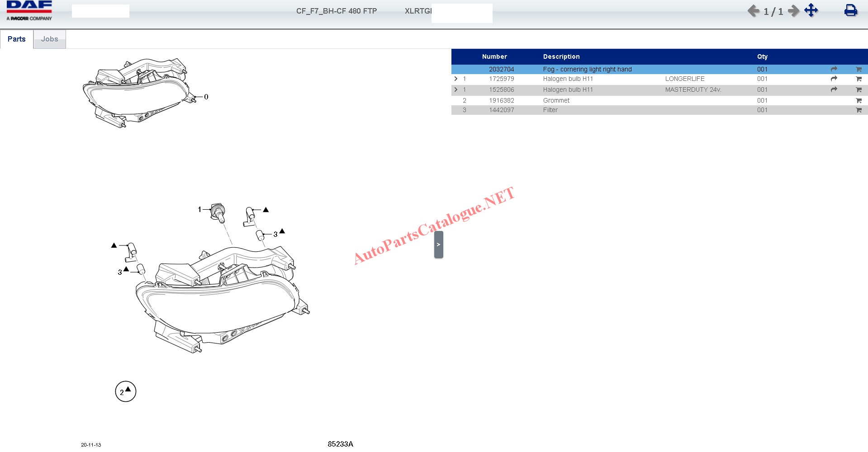Add Grommet 1916382 to cart

pos(859,101)
